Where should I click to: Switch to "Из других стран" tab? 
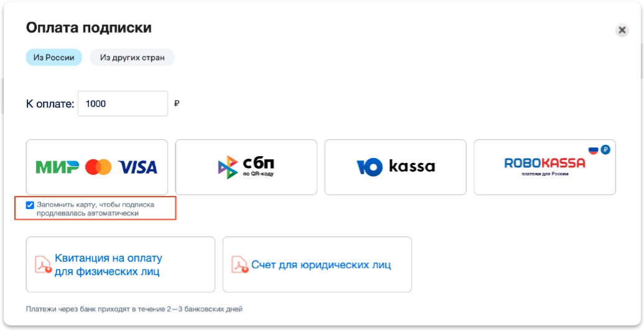tap(132, 58)
